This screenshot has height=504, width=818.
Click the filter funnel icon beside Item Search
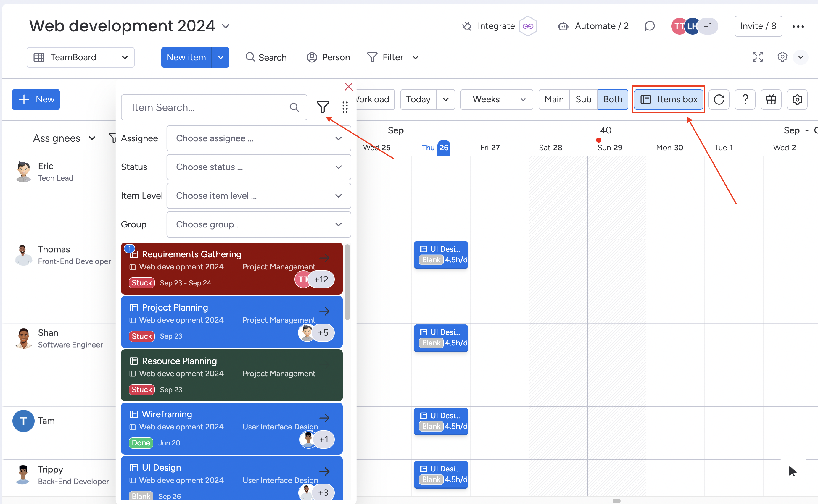(x=323, y=107)
